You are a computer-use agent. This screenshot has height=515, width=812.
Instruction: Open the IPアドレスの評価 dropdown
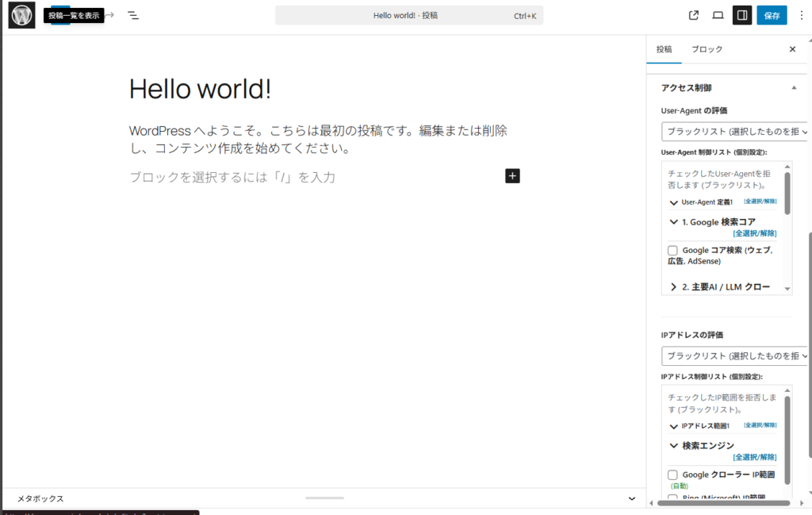(x=734, y=356)
